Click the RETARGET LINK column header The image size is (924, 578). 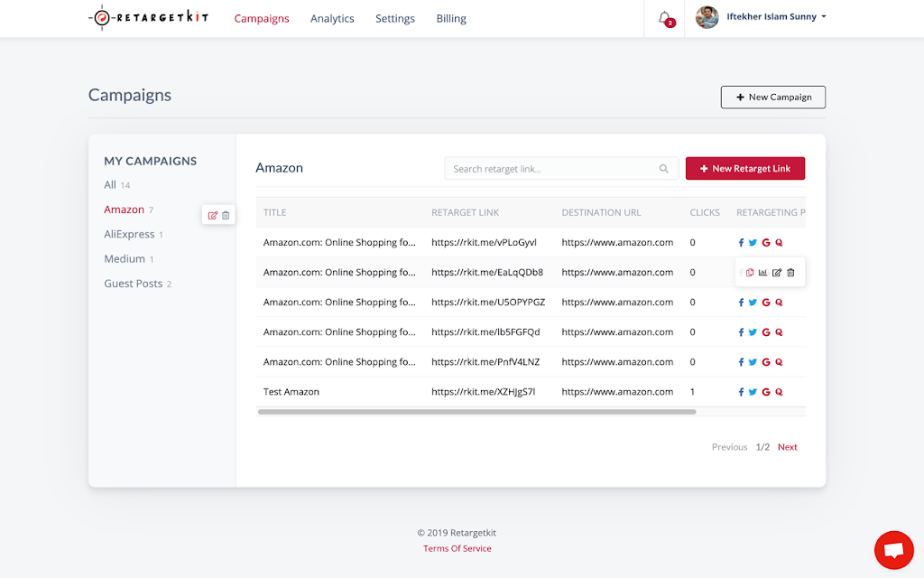[465, 212]
